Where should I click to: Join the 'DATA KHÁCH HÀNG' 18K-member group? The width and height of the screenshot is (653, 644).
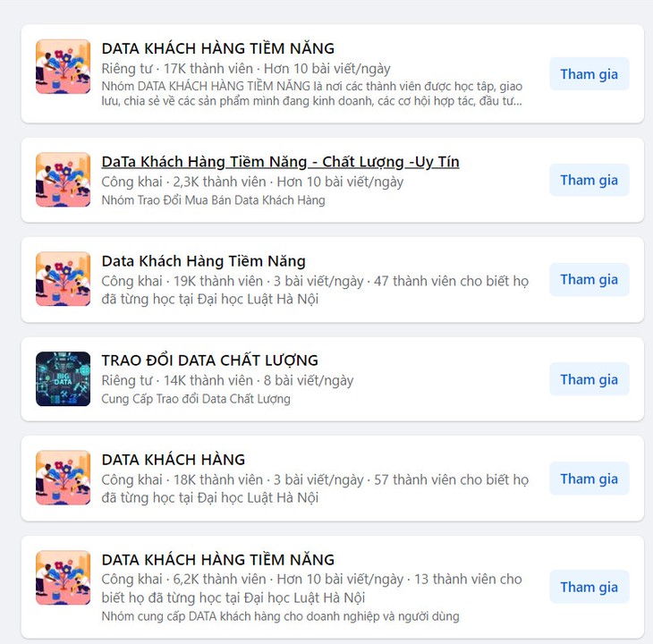[589, 479]
